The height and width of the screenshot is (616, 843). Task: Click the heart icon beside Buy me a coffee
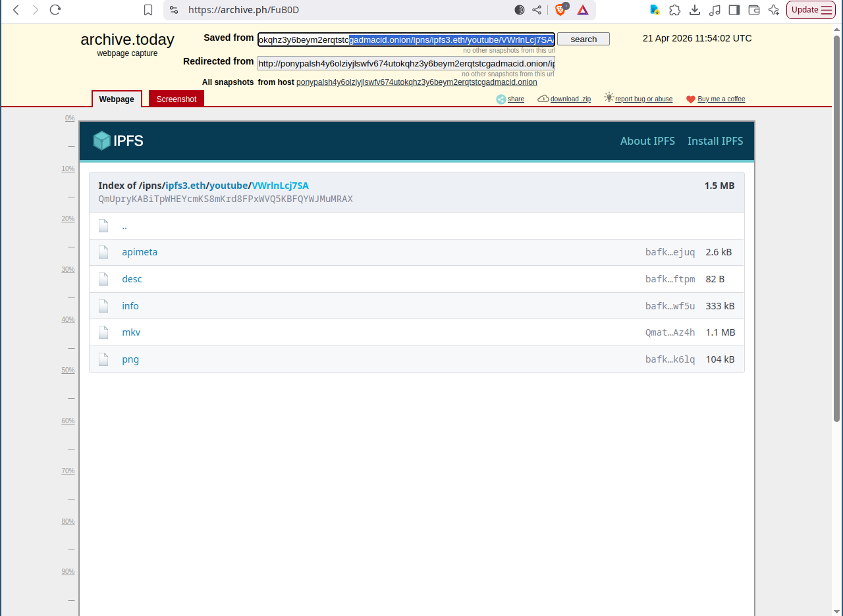click(691, 99)
